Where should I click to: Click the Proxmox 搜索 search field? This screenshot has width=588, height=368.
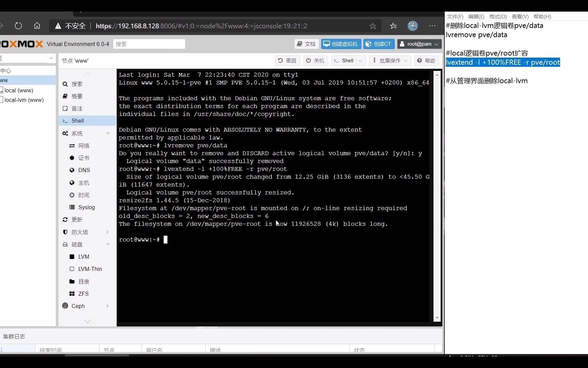click(x=149, y=44)
